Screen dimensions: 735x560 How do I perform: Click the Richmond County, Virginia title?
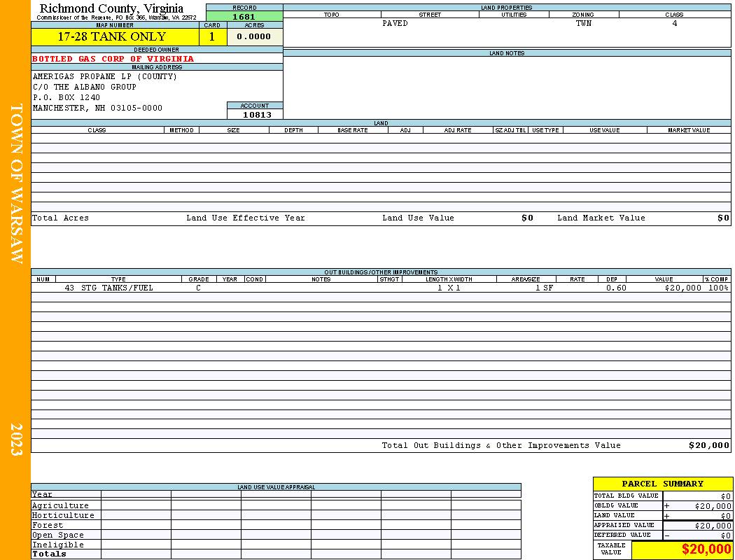point(111,8)
